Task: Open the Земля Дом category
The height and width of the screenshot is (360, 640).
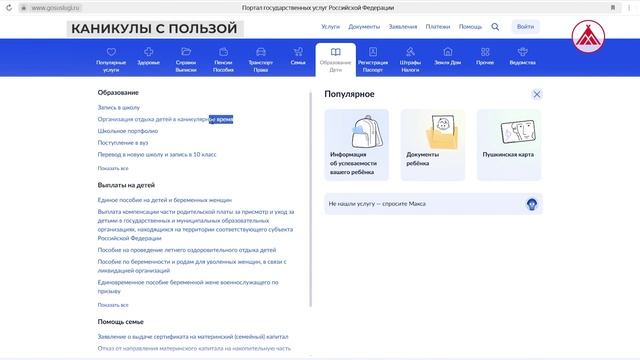Action: pyautogui.click(x=448, y=56)
